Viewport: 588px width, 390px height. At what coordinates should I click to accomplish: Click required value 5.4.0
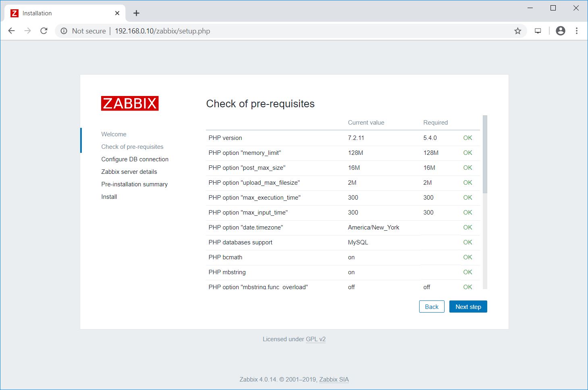pyautogui.click(x=430, y=138)
